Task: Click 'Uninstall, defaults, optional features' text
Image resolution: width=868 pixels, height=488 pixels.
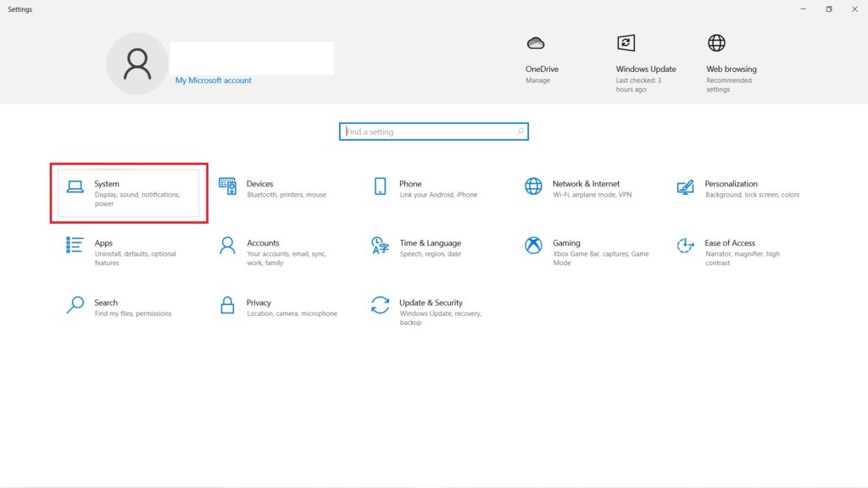Action: click(135, 258)
